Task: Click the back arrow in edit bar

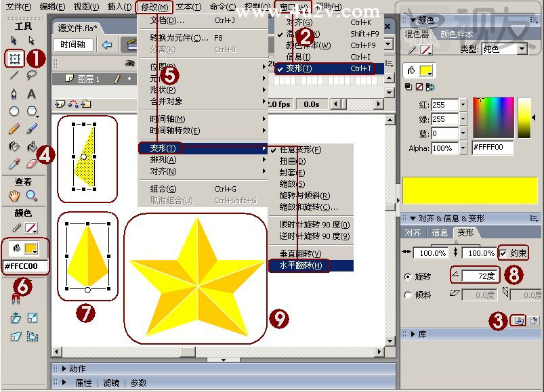Action: coord(107,45)
